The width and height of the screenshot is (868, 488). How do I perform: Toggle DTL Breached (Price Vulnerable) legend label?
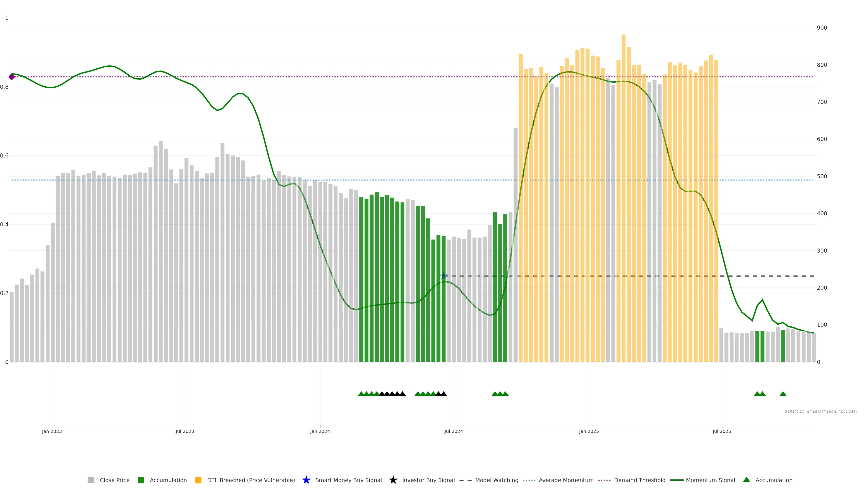[x=251, y=480]
